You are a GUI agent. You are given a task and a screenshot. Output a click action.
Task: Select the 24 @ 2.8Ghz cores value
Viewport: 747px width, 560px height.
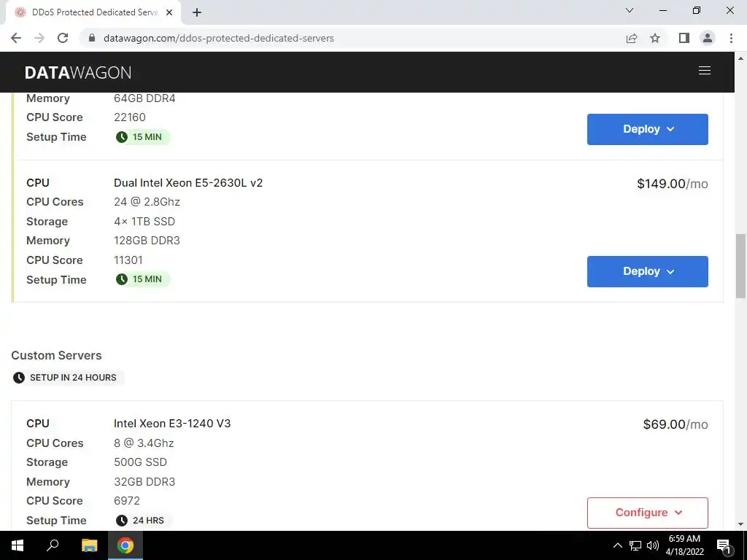coord(147,202)
